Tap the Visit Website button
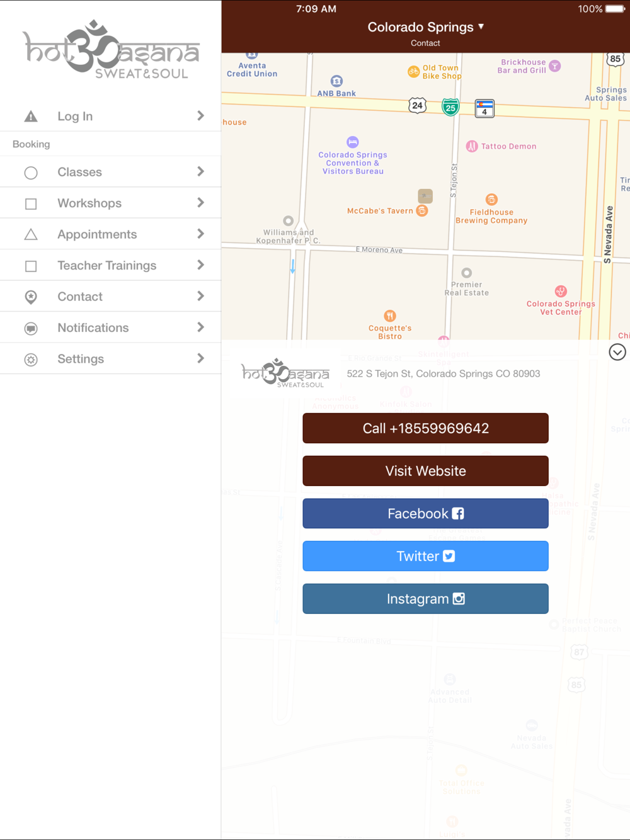 (x=425, y=471)
